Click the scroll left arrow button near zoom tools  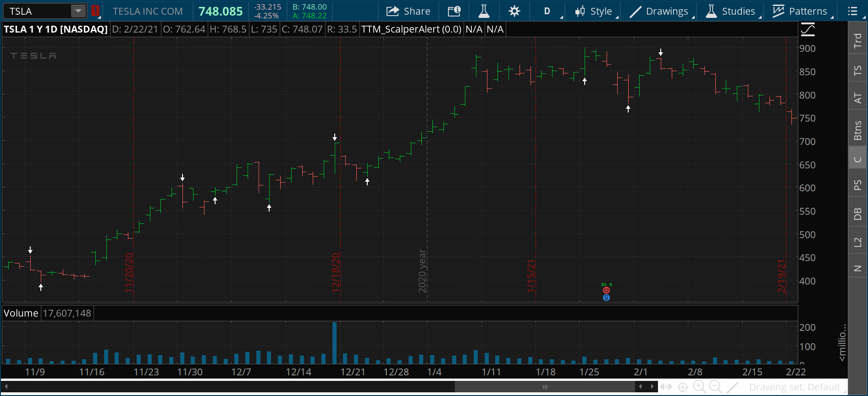[x=641, y=387]
